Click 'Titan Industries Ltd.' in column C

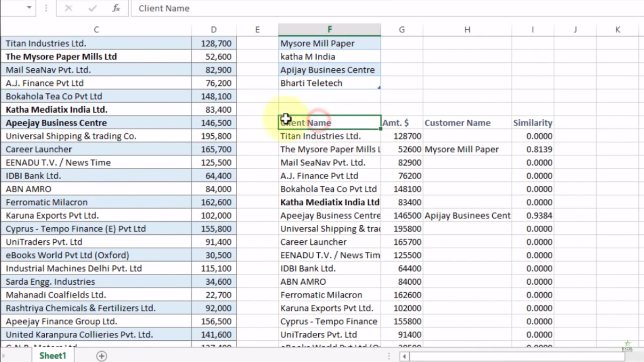[96, 43]
